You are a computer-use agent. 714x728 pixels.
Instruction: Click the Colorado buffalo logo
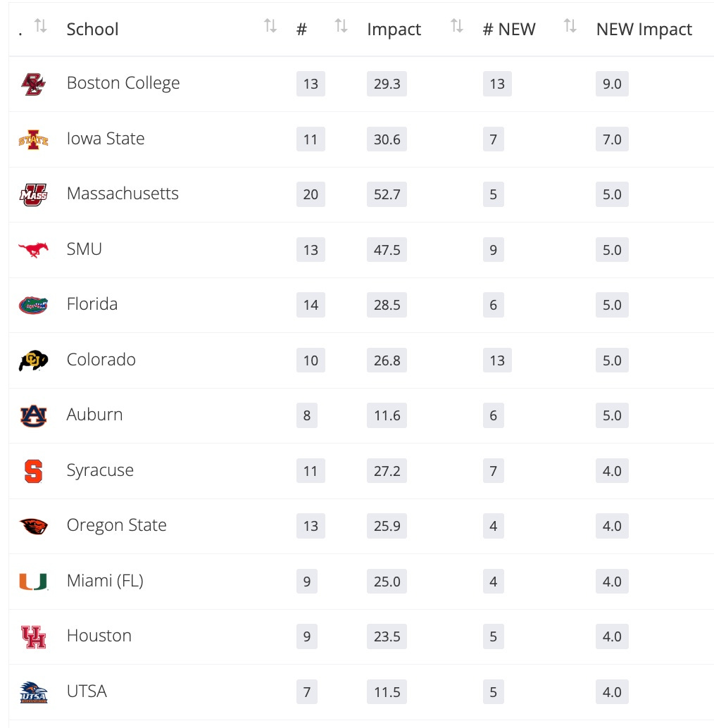point(33,360)
